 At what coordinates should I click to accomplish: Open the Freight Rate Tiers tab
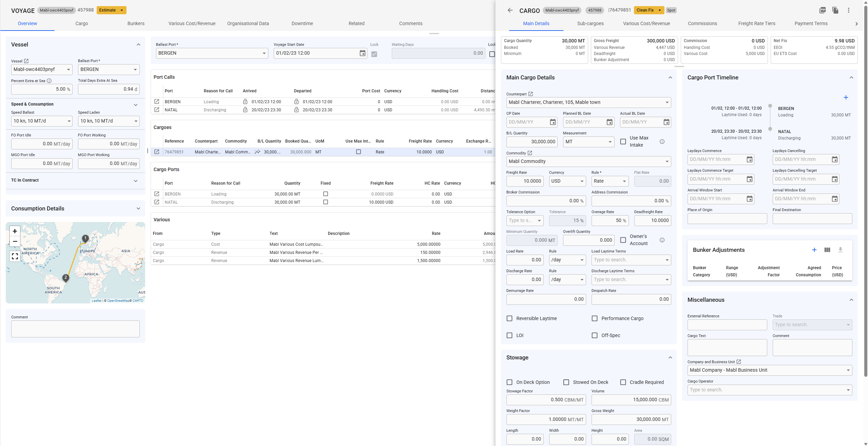click(x=756, y=23)
